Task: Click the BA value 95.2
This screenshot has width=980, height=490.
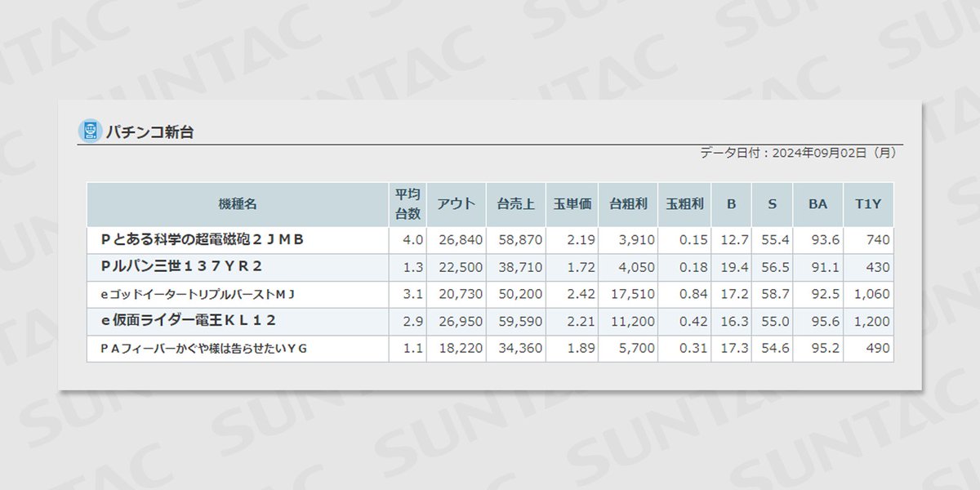Action: click(826, 349)
